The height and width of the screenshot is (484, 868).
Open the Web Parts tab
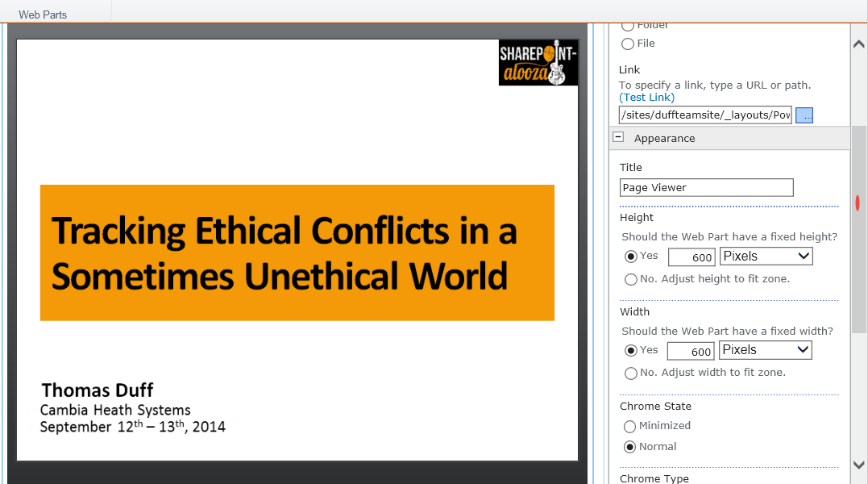click(x=43, y=15)
